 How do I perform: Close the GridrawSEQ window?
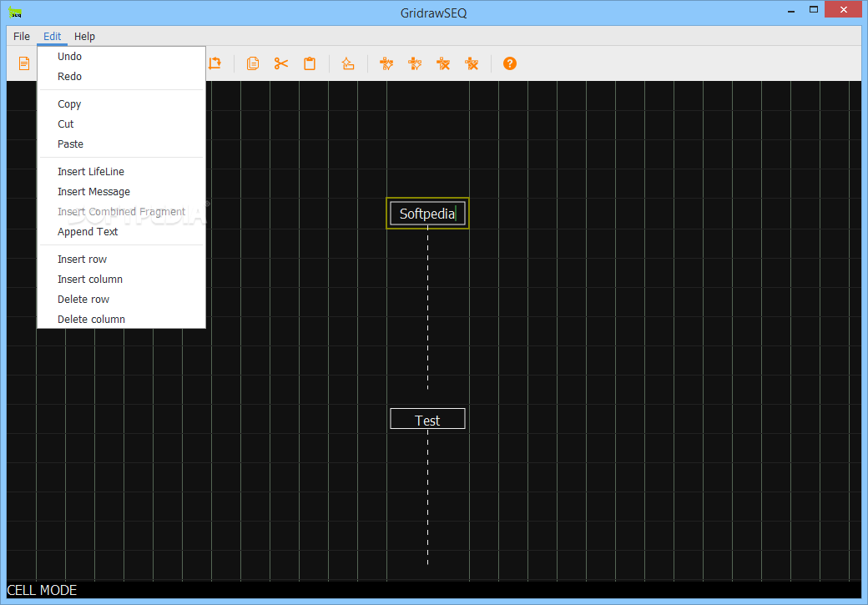[843, 9]
